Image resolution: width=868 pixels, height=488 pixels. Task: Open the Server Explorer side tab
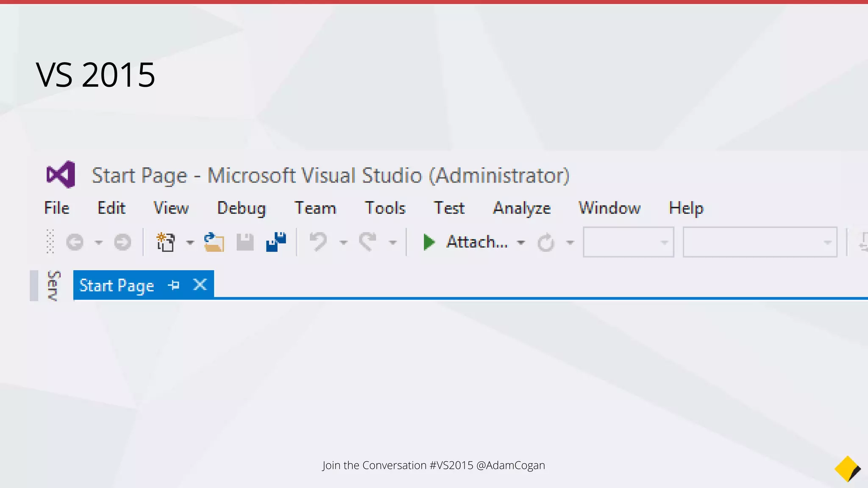(53, 286)
